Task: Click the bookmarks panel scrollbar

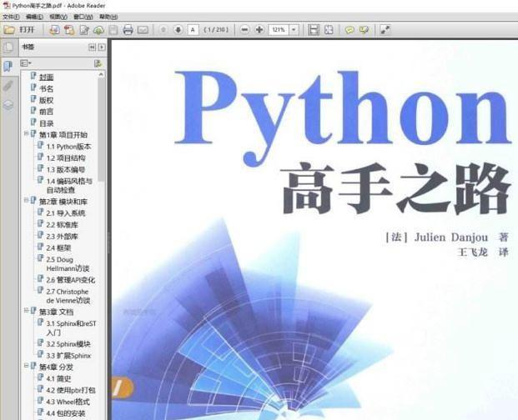Action: (101, 128)
